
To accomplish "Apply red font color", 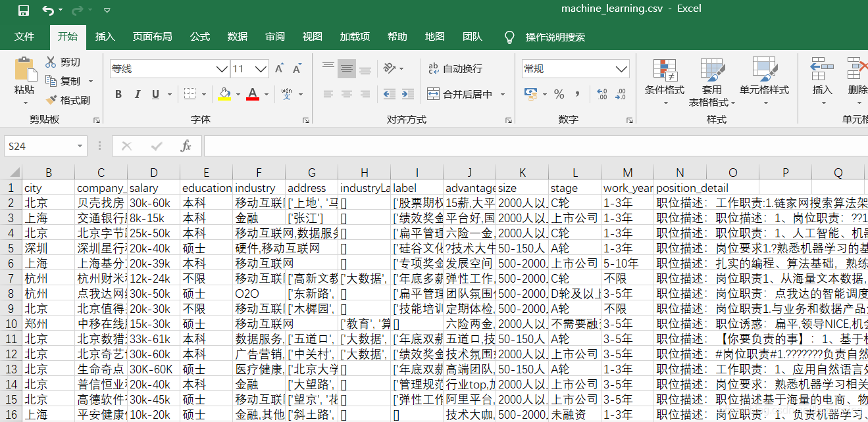I will 253,94.
